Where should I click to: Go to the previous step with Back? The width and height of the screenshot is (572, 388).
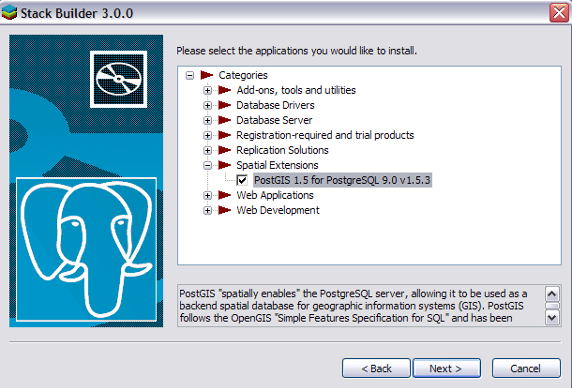pos(376,368)
